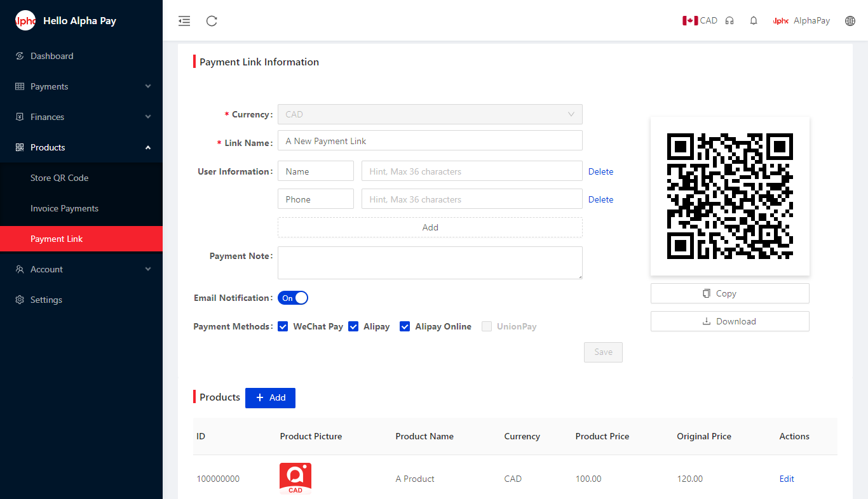
Task: Collapse the Products menu chevron
Action: click(148, 147)
